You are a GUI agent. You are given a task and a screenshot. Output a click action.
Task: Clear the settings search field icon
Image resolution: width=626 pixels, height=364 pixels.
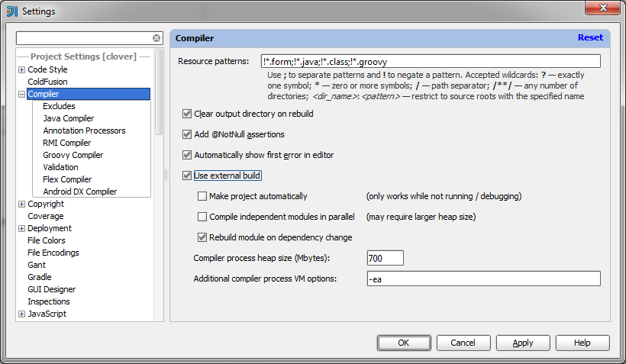tap(156, 38)
